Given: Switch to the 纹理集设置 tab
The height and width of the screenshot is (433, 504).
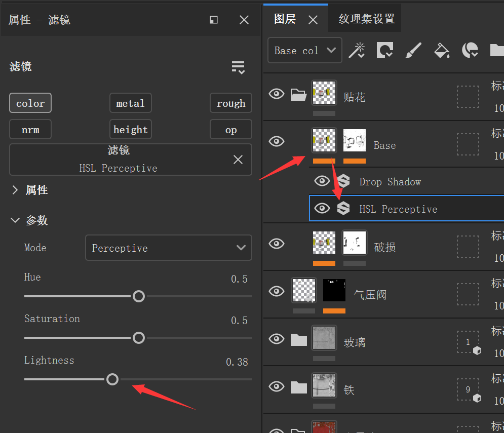Looking at the screenshot, I should [366, 19].
